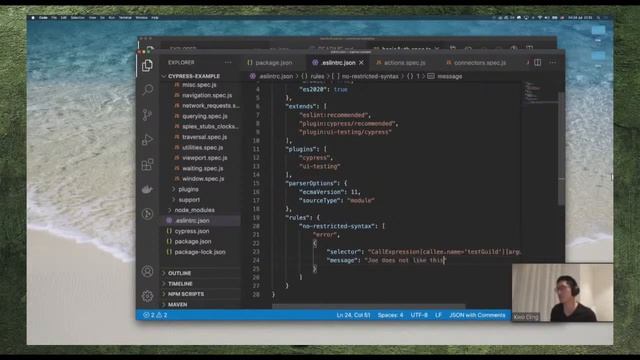
Task: Open the Run and Debug view
Action: pos(147,140)
